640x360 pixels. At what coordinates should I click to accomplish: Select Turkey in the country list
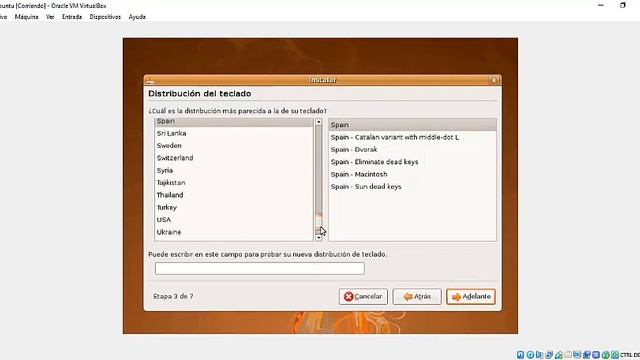point(234,207)
